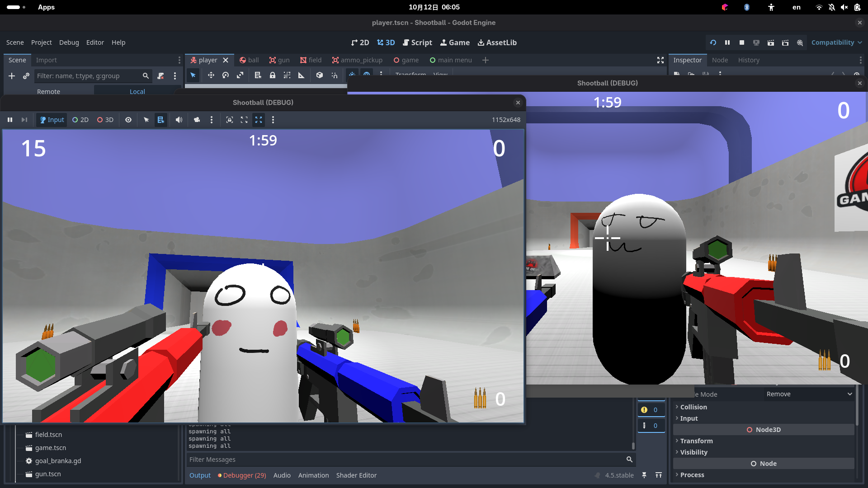
Task: Open the Debug menu
Action: (69, 42)
